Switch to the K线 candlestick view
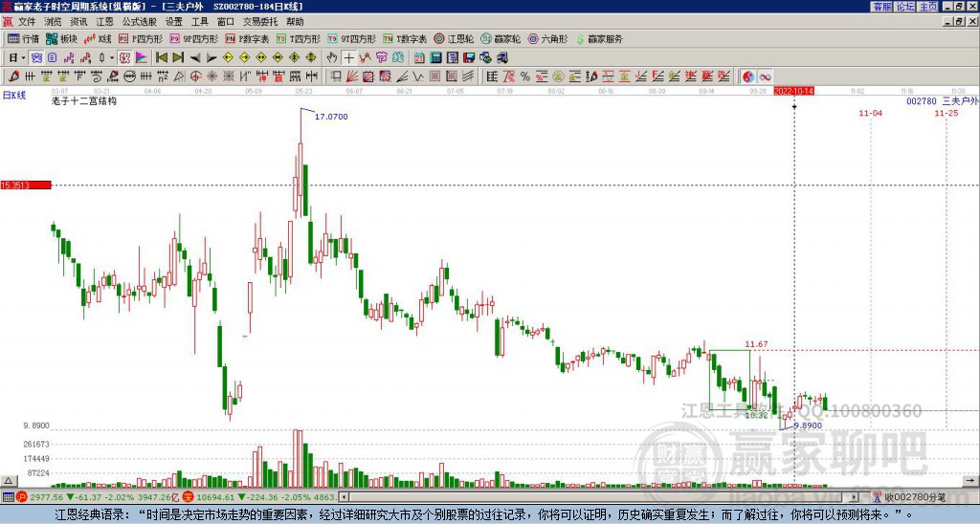This screenshot has height=524, width=980. point(98,38)
